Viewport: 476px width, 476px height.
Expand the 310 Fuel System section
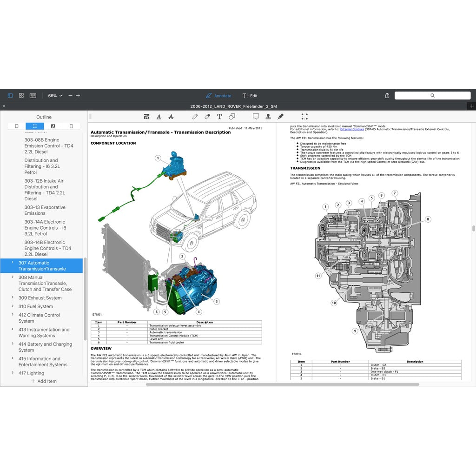13,306
